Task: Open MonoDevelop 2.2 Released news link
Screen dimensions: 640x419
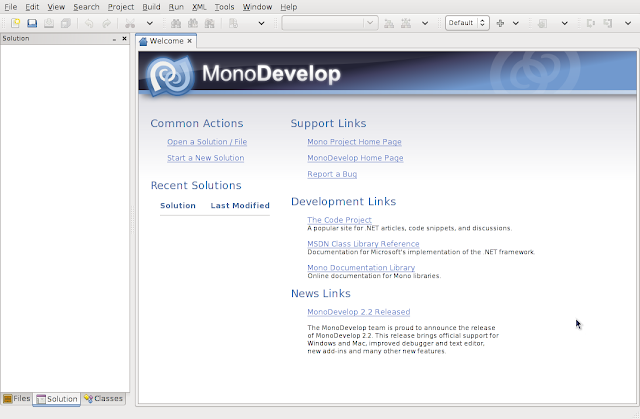Action: tap(359, 312)
